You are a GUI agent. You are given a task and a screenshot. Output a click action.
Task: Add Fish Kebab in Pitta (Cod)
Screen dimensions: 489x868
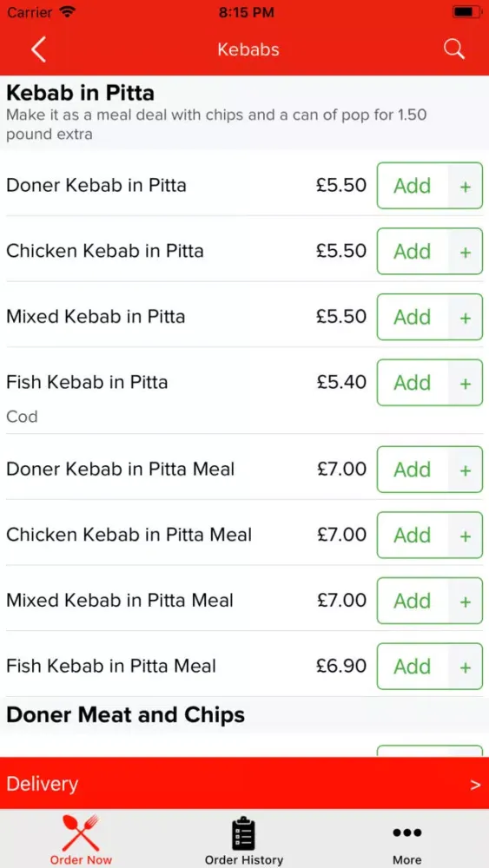(x=413, y=383)
